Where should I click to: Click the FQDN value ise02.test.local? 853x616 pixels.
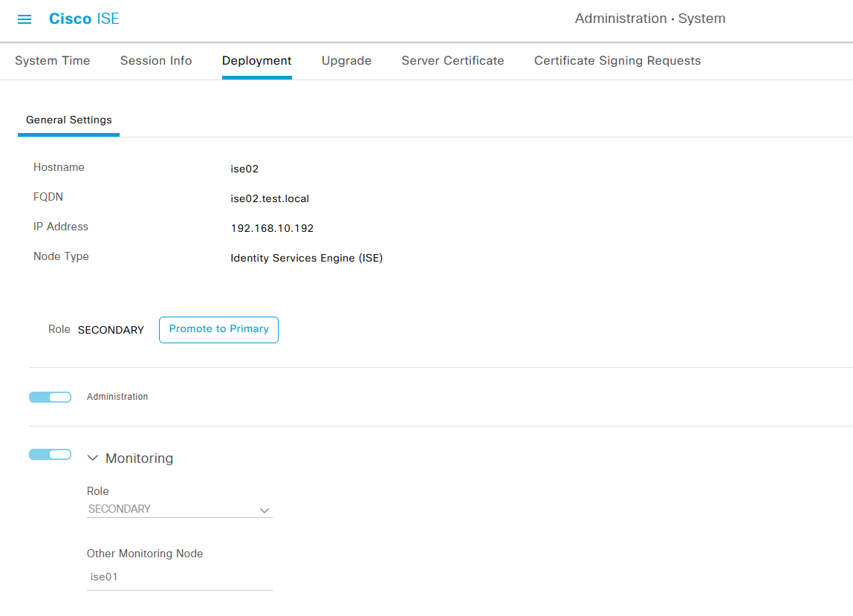270,198
